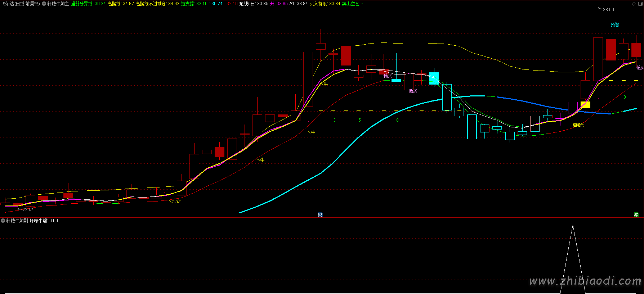Click the 38.00 high price marker
The height and width of the screenshot is (294, 644).
click(608, 10)
